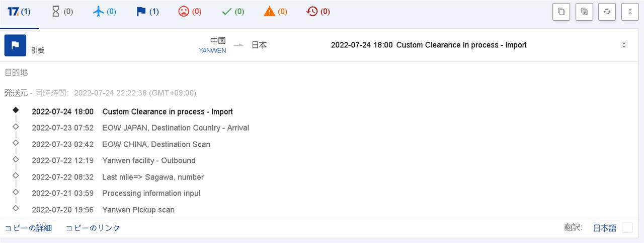Open the red clock expired tab
The height and width of the screenshot is (243, 644).
[x=318, y=12]
